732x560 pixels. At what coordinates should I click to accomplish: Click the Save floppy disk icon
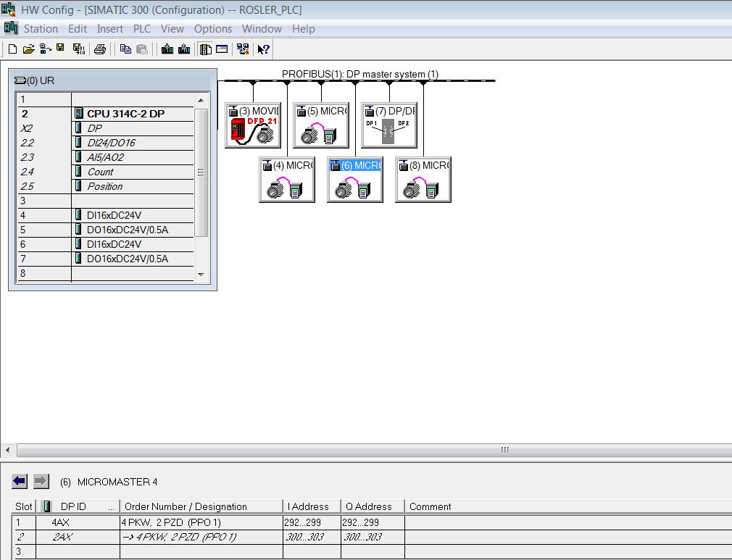coord(60,48)
